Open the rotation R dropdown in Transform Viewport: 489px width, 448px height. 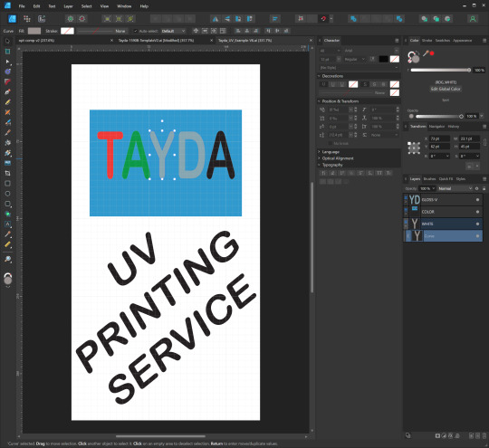(448, 156)
